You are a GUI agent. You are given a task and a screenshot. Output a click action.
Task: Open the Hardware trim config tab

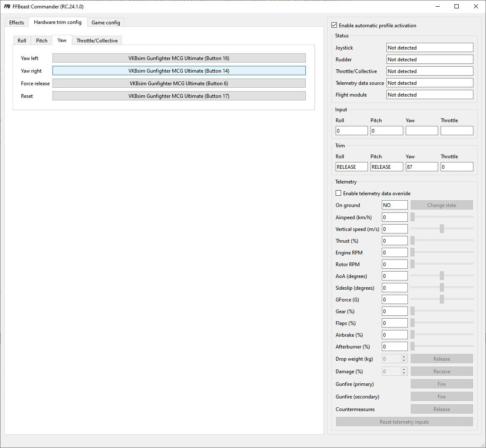point(58,22)
